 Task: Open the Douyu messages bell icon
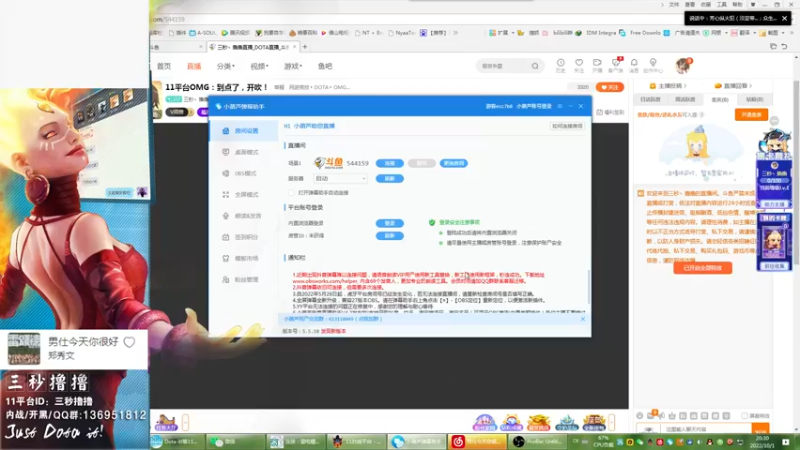click(634, 65)
